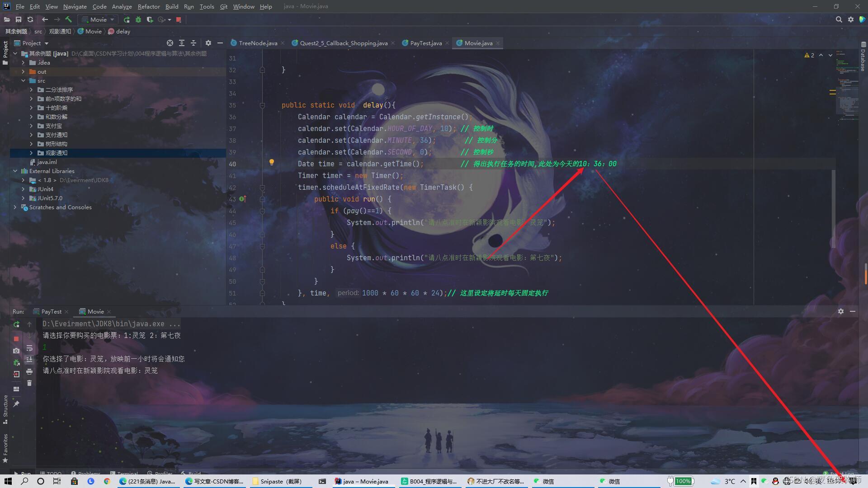868x488 pixels.
Task: Open the Refactor menu
Action: [x=149, y=6]
